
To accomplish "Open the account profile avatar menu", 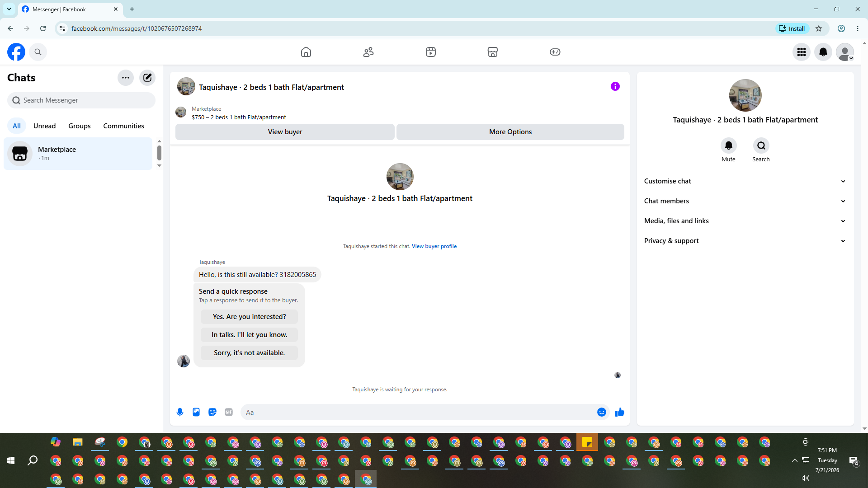I will 845,52.
